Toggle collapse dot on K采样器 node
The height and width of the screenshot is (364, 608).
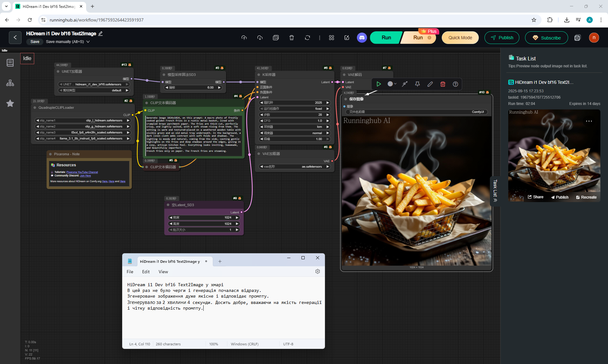pos(259,75)
